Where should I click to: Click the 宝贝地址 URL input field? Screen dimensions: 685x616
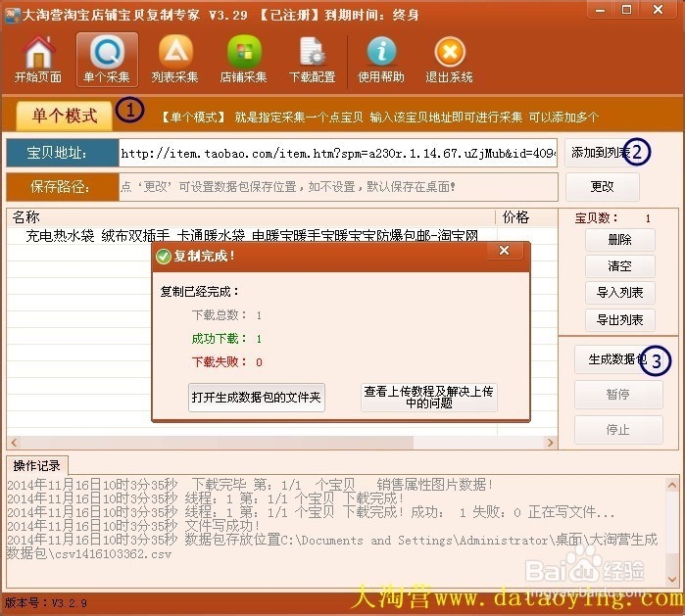(338, 153)
